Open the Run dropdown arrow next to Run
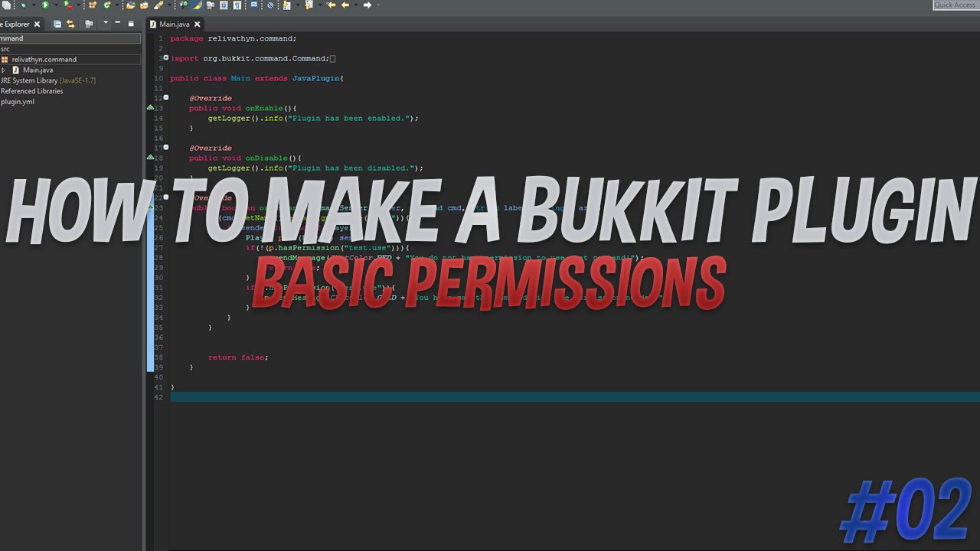 (x=56, y=5)
